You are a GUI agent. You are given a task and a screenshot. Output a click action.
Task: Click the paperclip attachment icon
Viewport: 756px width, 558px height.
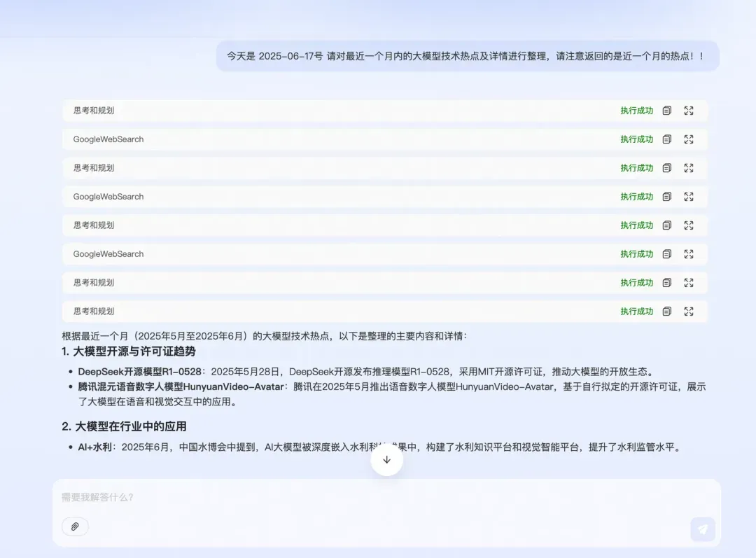coord(75,526)
